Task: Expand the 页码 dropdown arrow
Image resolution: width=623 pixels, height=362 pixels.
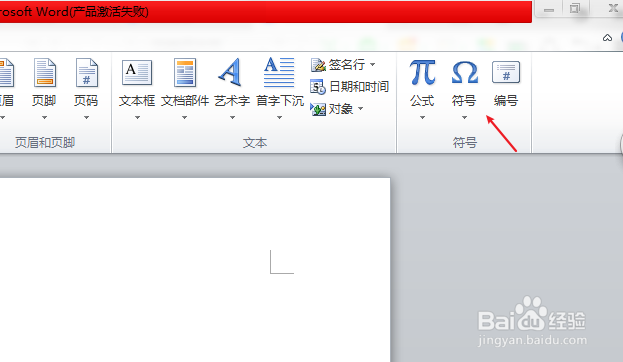Action: click(x=86, y=117)
